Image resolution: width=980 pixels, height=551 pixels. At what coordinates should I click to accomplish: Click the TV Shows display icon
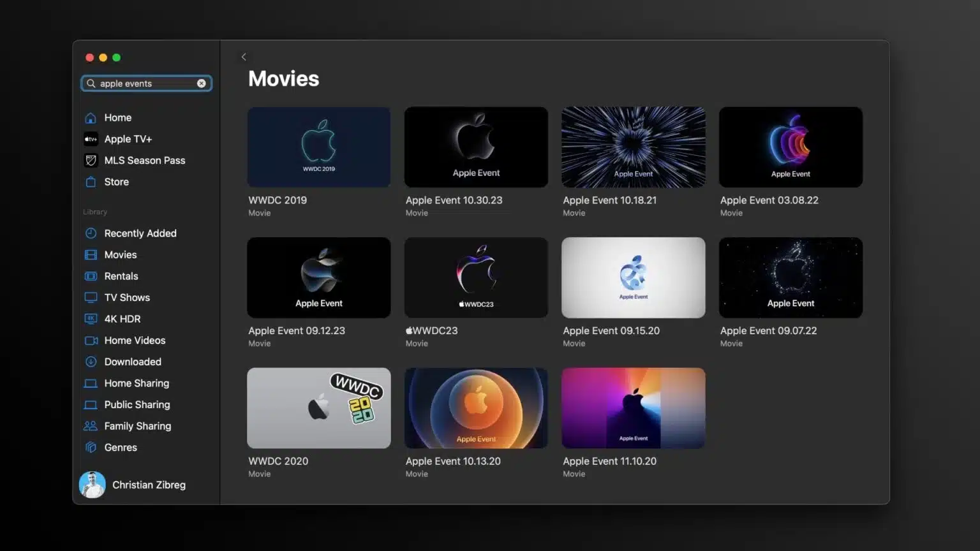click(91, 298)
